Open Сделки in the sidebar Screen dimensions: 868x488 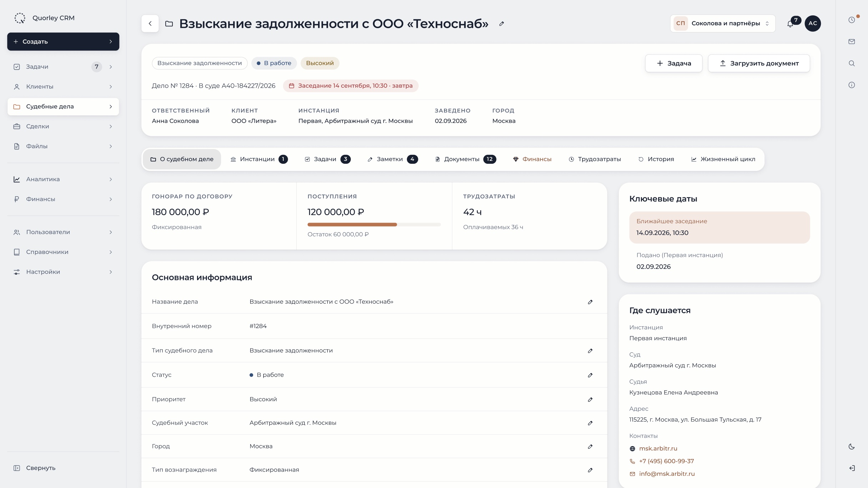[63, 127]
